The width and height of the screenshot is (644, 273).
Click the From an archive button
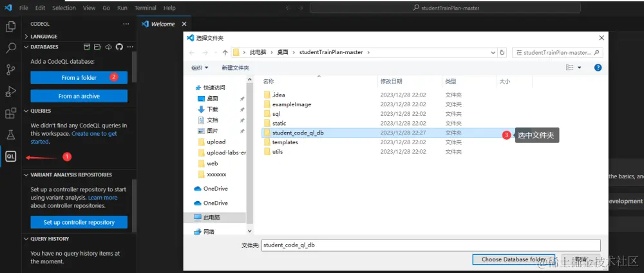tap(79, 96)
